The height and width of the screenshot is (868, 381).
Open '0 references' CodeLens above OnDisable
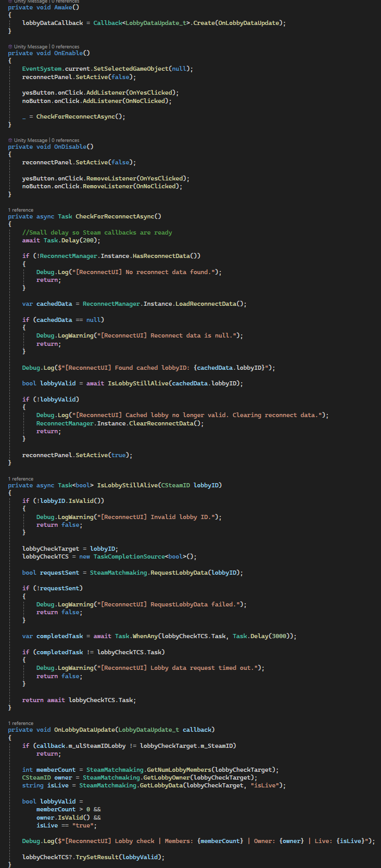coord(66,140)
